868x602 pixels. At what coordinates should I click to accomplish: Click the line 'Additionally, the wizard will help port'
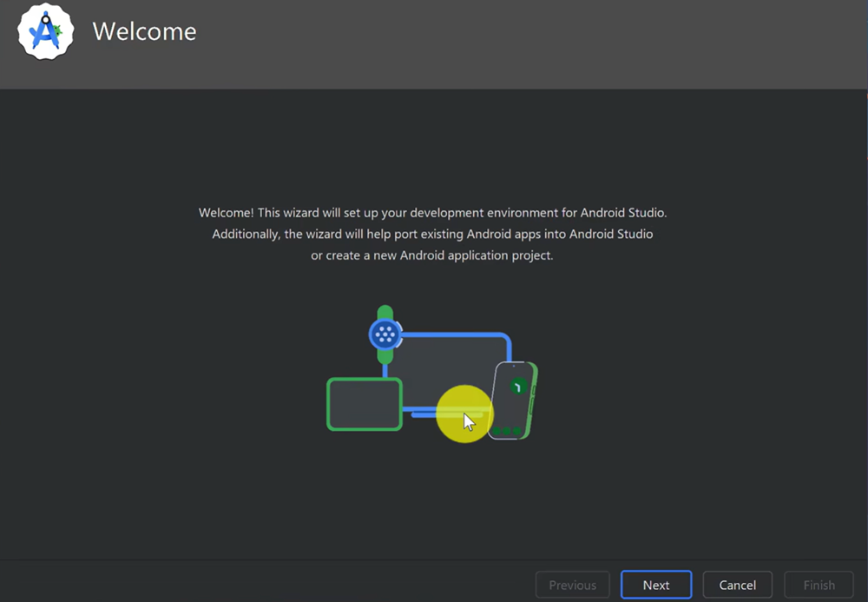pos(432,234)
